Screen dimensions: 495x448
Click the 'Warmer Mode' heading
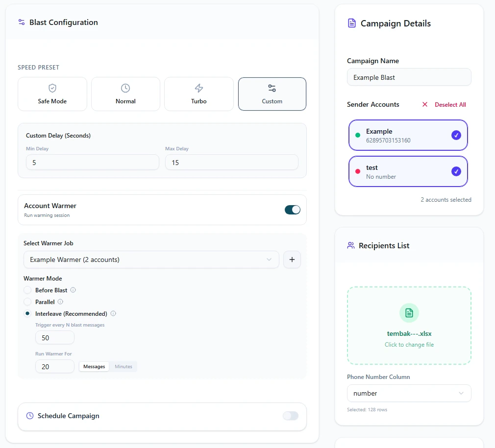pyautogui.click(x=43, y=279)
